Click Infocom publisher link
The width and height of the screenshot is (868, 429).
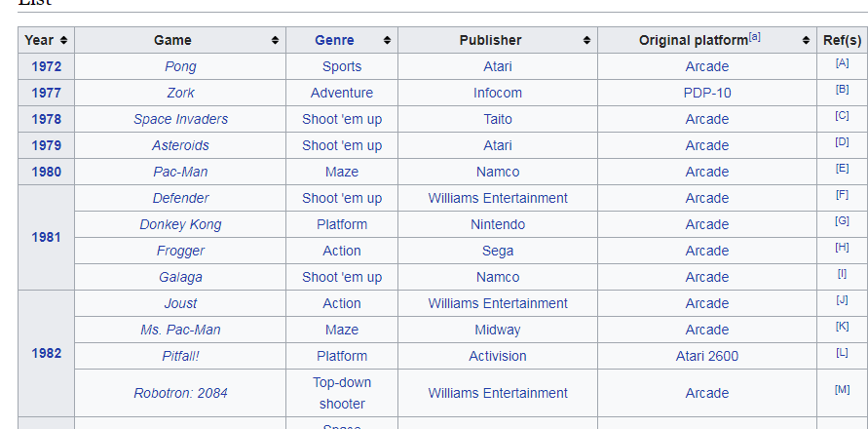coord(497,93)
